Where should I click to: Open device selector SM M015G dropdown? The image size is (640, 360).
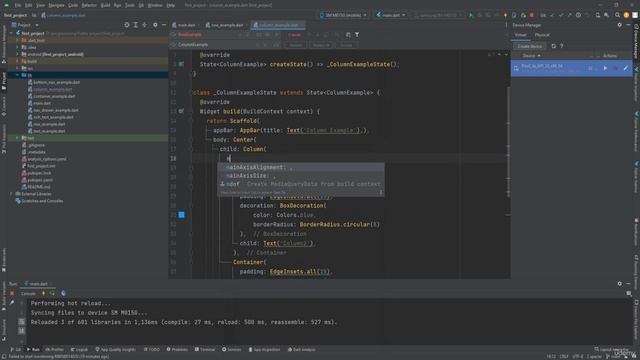(343, 15)
